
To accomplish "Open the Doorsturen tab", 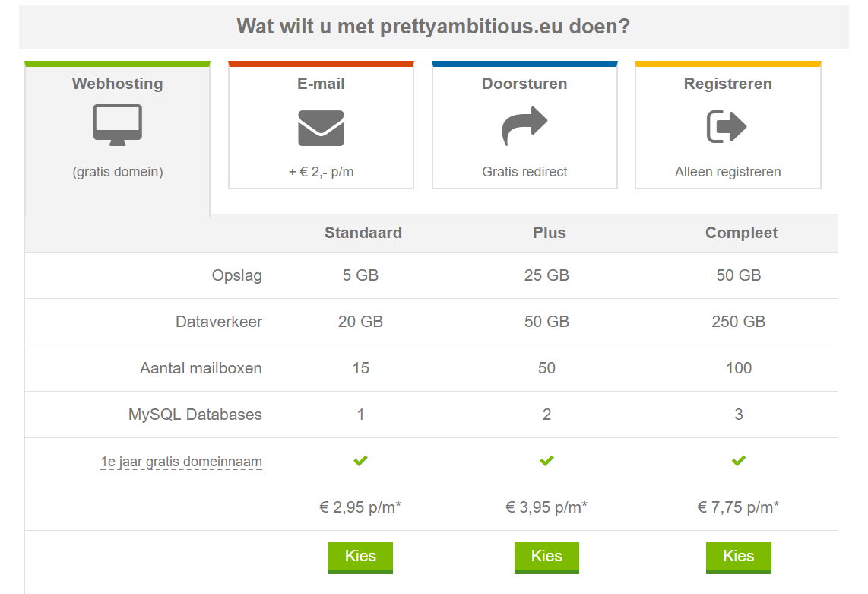I will [x=524, y=125].
